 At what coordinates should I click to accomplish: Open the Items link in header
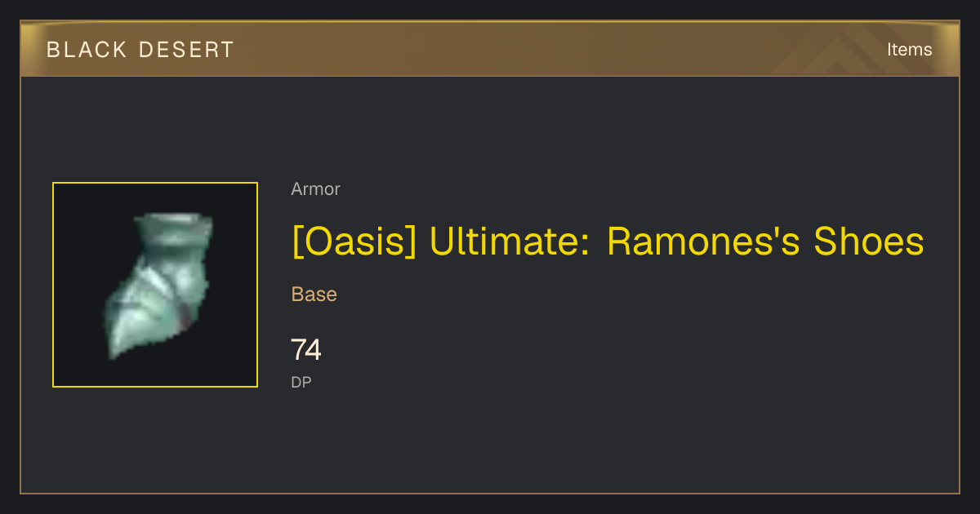click(909, 50)
